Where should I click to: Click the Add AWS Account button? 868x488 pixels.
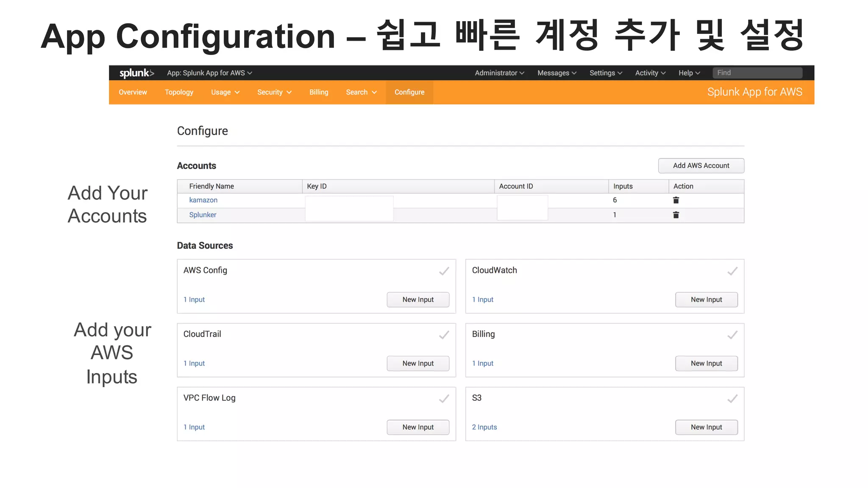(701, 166)
